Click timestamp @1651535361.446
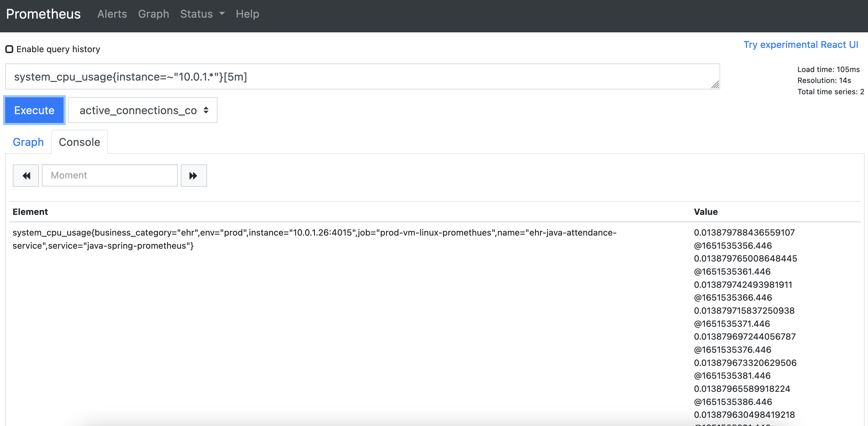868x426 pixels. click(732, 272)
